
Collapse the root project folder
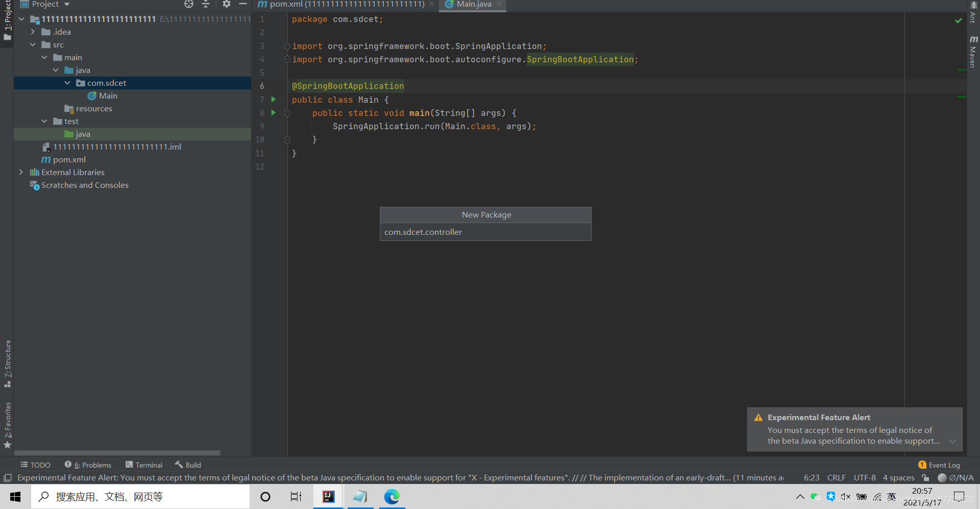(21, 19)
